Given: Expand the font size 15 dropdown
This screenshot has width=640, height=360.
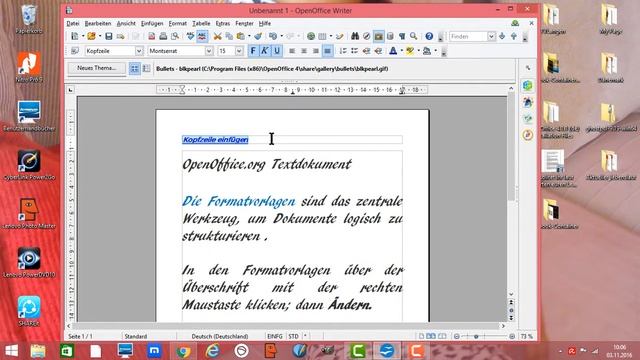Looking at the screenshot, I should point(239,51).
